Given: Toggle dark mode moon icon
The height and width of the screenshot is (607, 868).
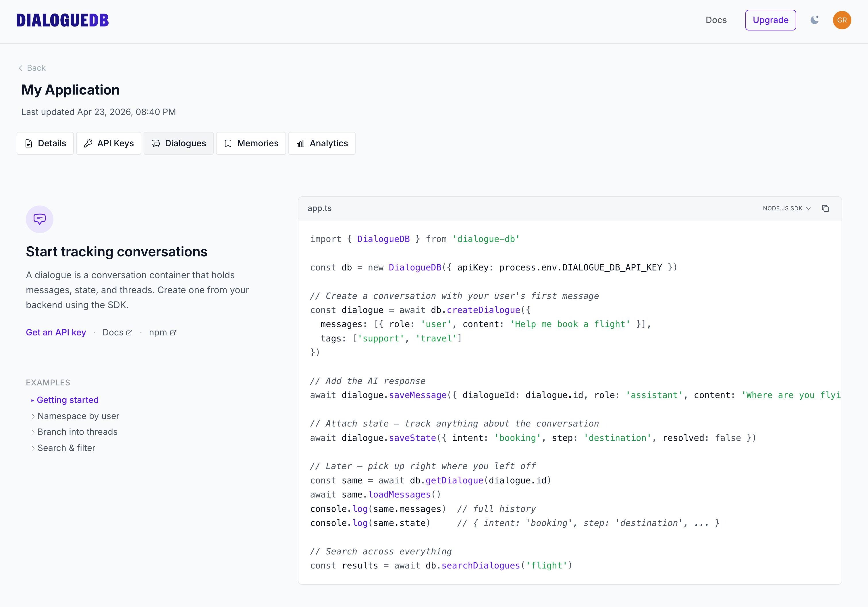Looking at the screenshot, I should (815, 20).
